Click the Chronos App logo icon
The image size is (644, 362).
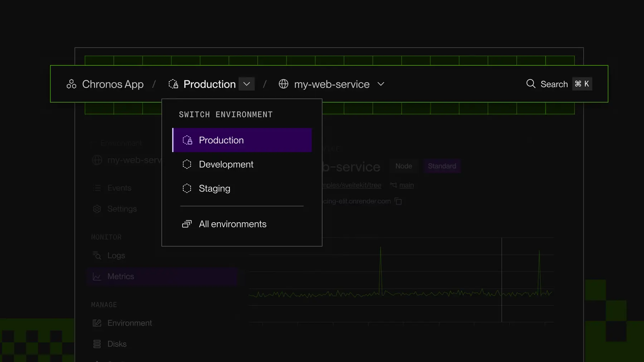(x=71, y=84)
